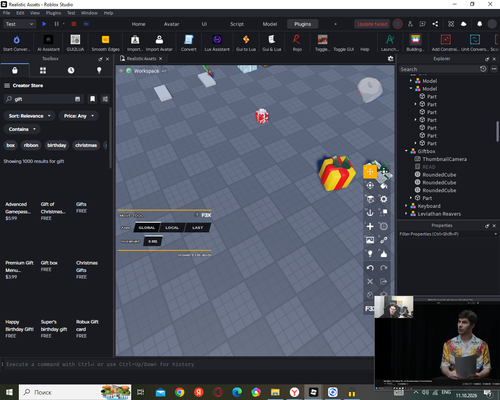Toggle the box filter tag
The height and width of the screenshot is (400, 500).
click(x=11, y=145)
